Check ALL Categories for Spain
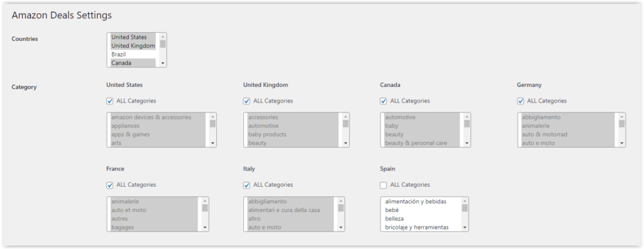The height and width of the screenshot is (249, 644). coord(383,185)
